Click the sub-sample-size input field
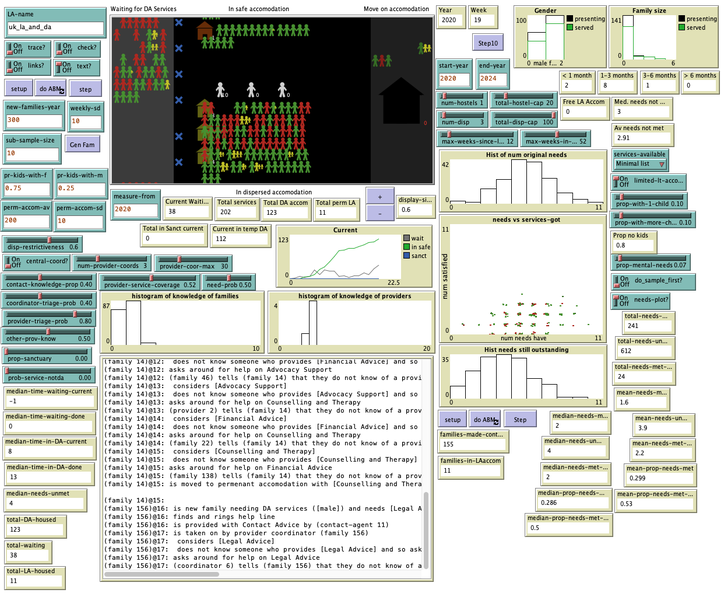Screen dimensions: 724x600 pos(31,154)
